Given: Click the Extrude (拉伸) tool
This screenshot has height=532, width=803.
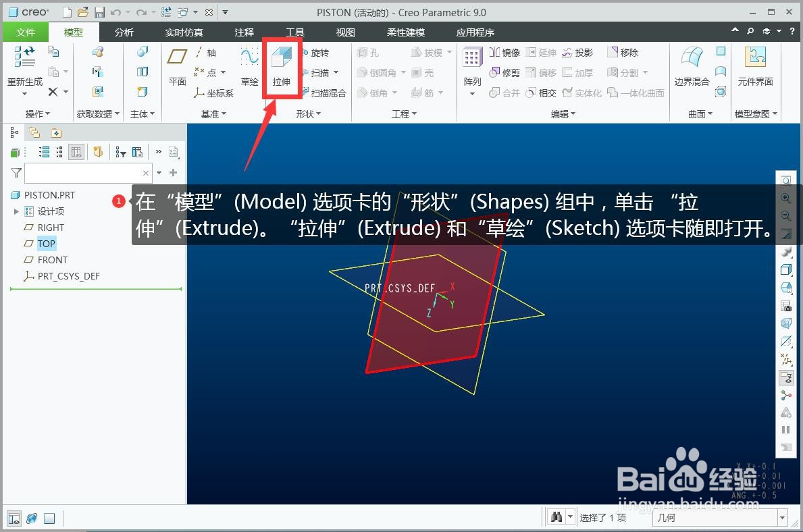Looking at the screenshot, I should [x=281, y=67].
